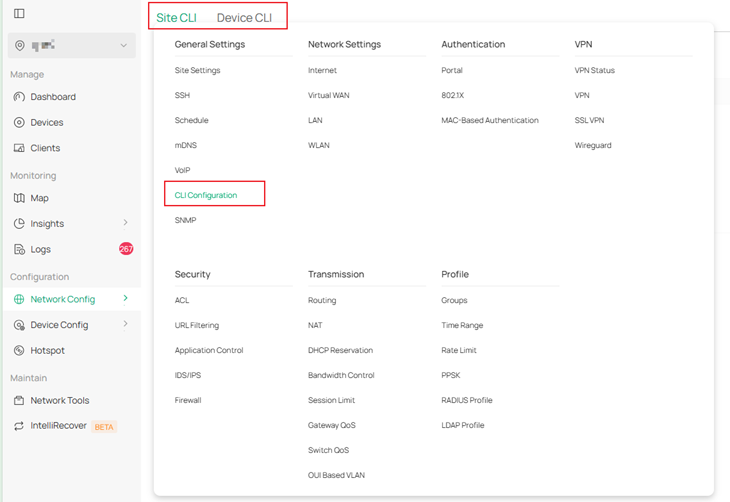Open LDAP Profile settings
Viewport: 730px width, 502px height.
463,425
